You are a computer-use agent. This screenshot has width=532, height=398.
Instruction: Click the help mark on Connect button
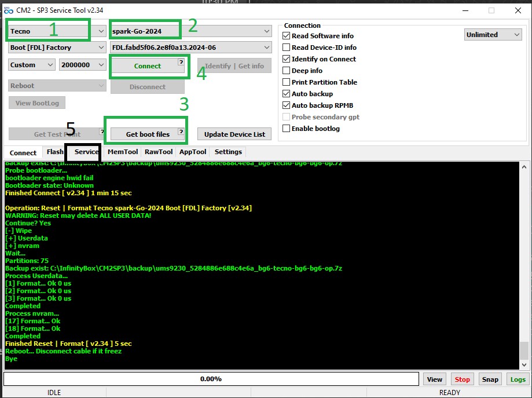tap(181, 62)
